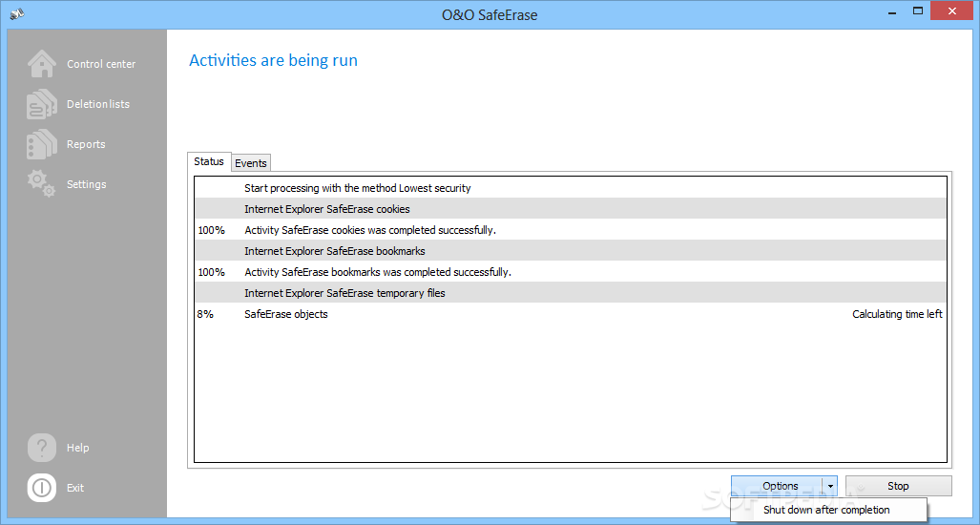Select the Deletionlists label
Screen dimensions: 980x525
click(x=98, y=104)
